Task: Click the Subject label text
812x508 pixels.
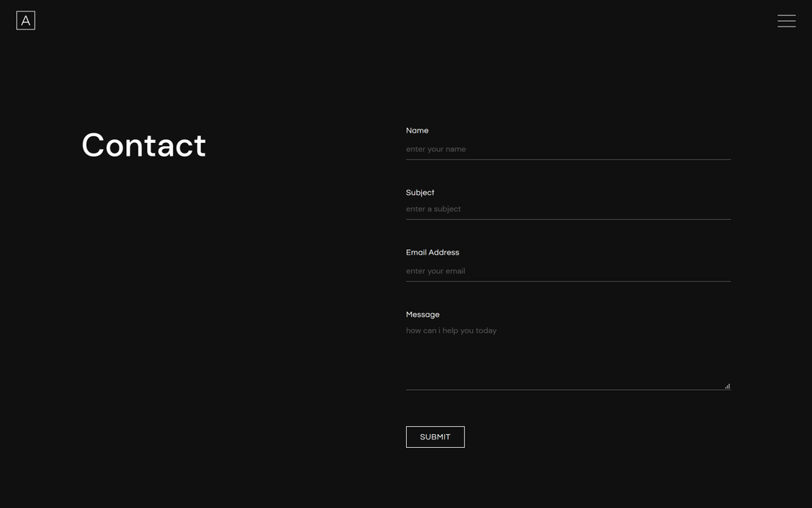Action: (420, 193)
